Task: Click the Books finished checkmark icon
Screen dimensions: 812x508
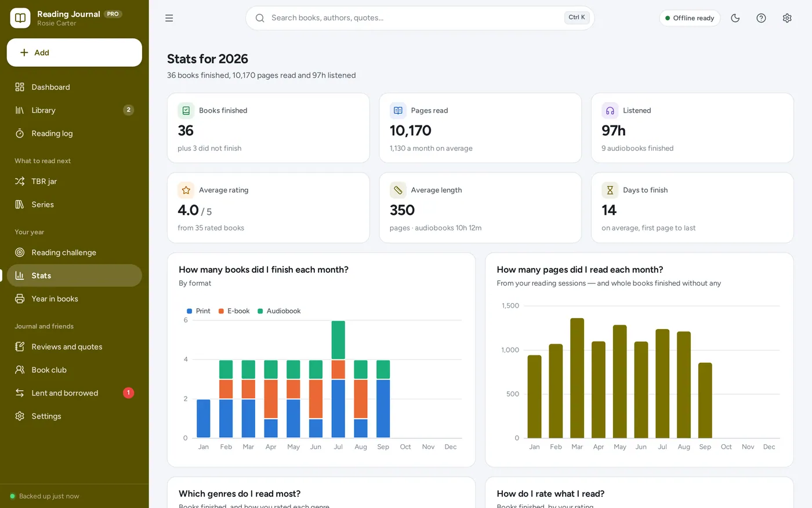Action: (x=186, y=110)
